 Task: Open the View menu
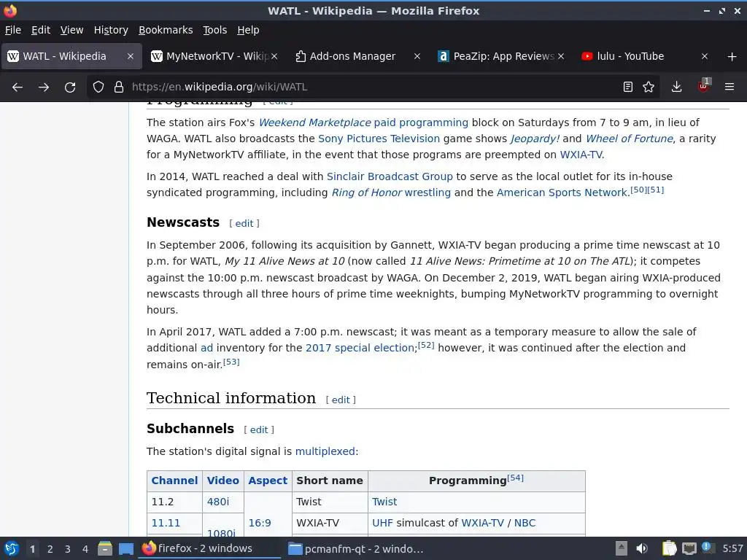click(x=71, y=30)
